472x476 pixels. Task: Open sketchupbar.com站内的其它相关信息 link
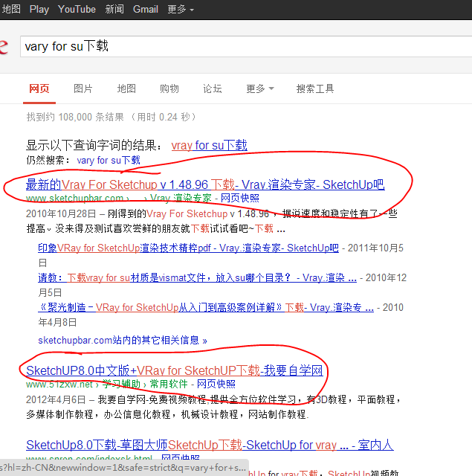[123, 341]
